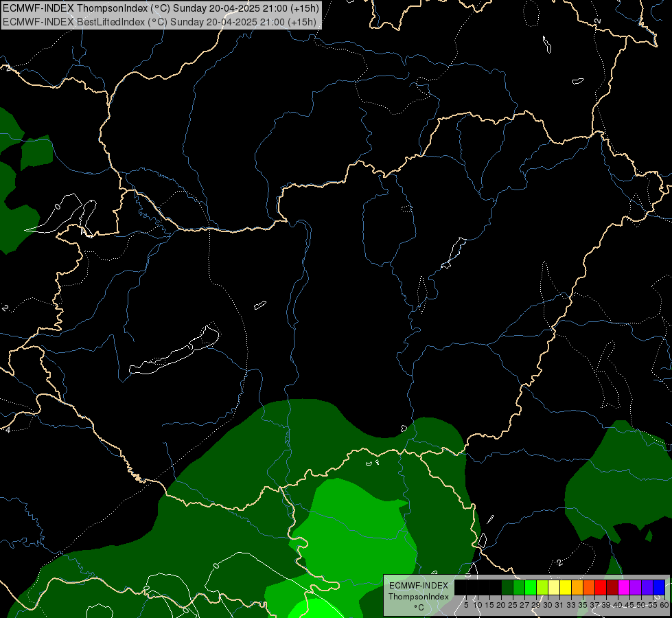The width and height of the screenshot is (672, 618).
Task: Select the orange 33-35 legend swatch
Action: click(578, 587)
